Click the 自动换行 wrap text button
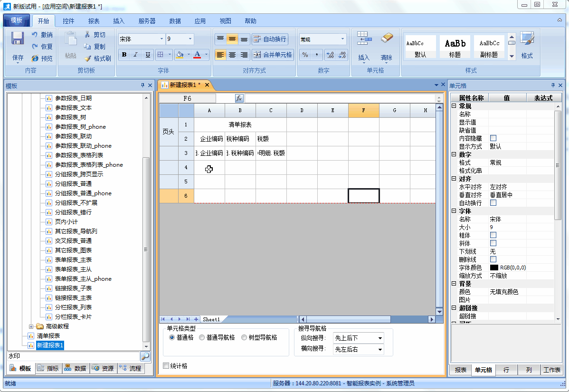Screen dimensions: 569x392 coord(270,39)
